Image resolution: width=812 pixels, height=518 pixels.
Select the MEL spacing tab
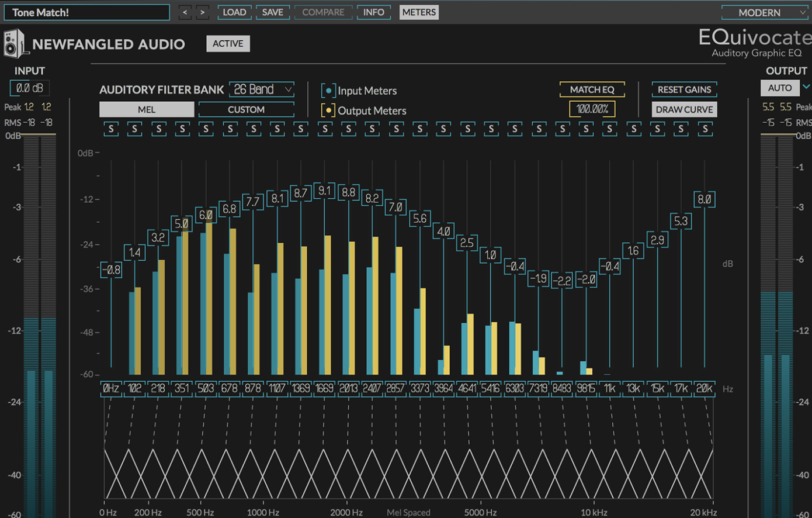tap(146, 109)
